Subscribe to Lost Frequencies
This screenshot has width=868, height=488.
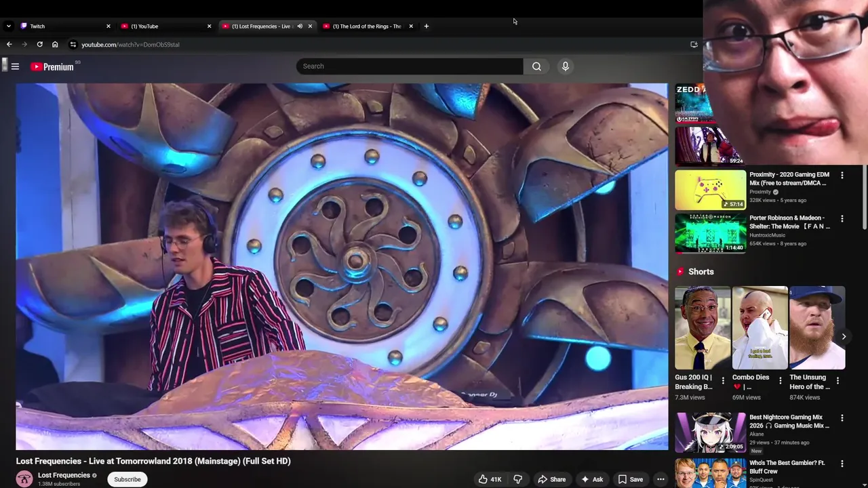tap(127, 479)
